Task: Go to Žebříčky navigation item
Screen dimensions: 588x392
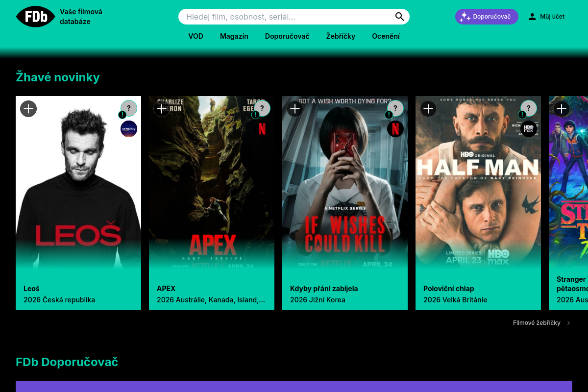Action: click(x=341, y=36)
